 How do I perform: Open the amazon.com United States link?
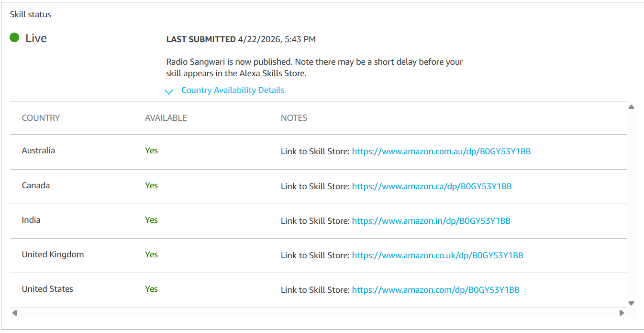[435, 290]
